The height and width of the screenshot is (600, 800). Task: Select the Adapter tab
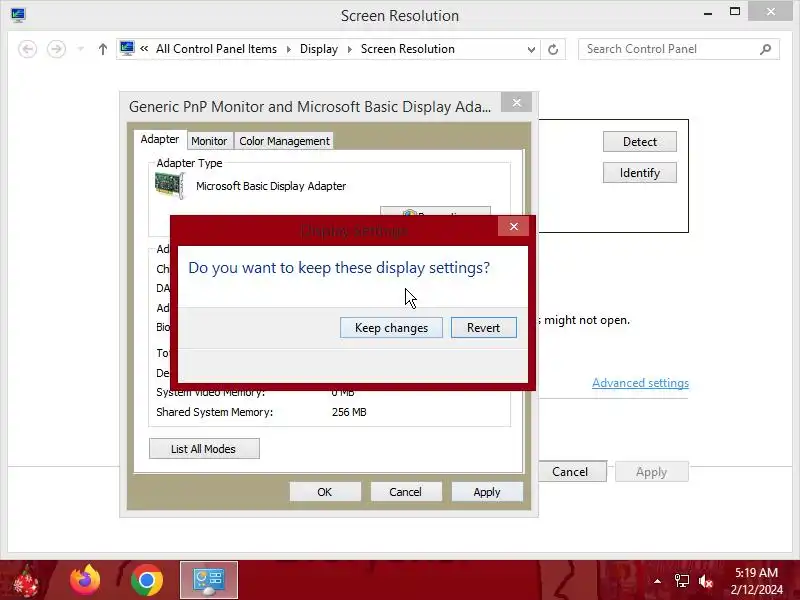[x=160, y=139]
